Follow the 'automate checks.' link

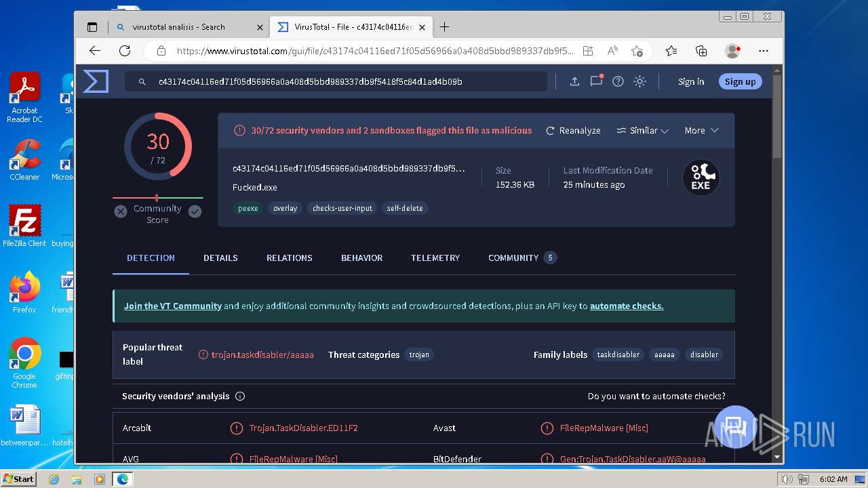[627, 306]
